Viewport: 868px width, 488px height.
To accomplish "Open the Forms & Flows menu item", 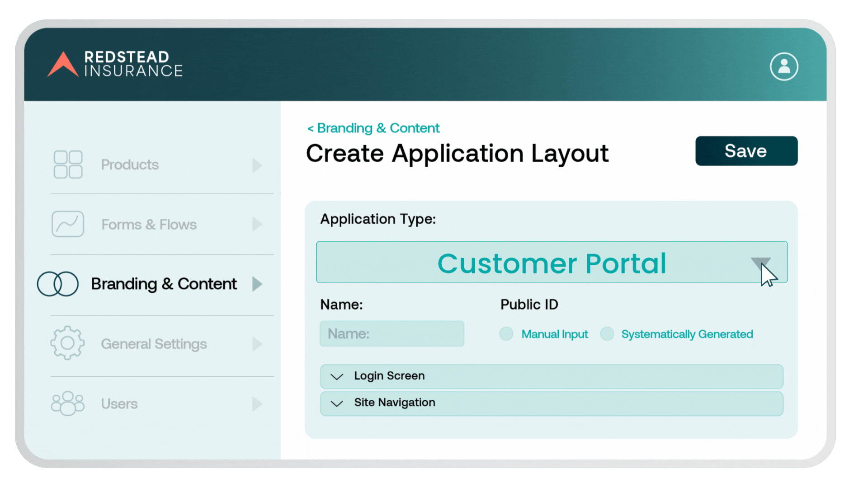I will (149, 225).
